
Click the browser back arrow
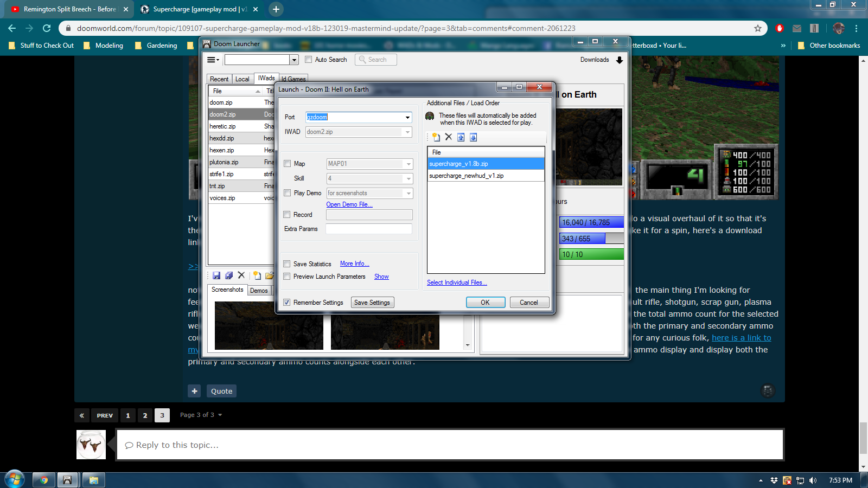click(12, 28)
